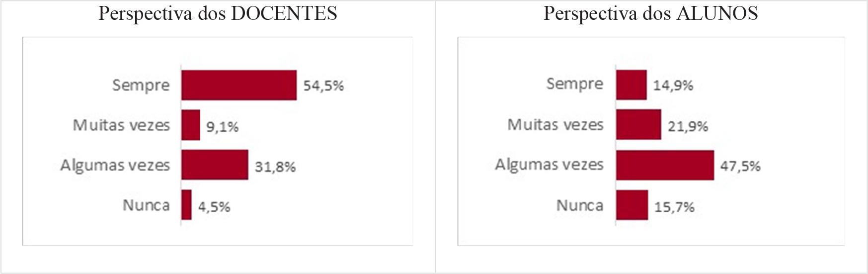The width and height of the screenshot is (868, 274).
Task: Click the 'Sempre' label in the docentes chart
Action: (141, 85)
